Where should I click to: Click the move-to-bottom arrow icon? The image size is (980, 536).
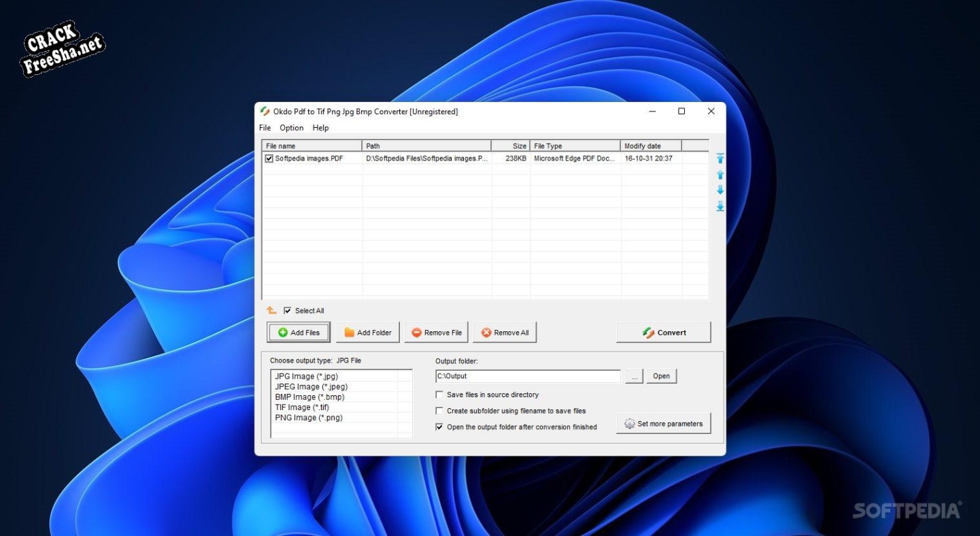click(x=720, y=206)
